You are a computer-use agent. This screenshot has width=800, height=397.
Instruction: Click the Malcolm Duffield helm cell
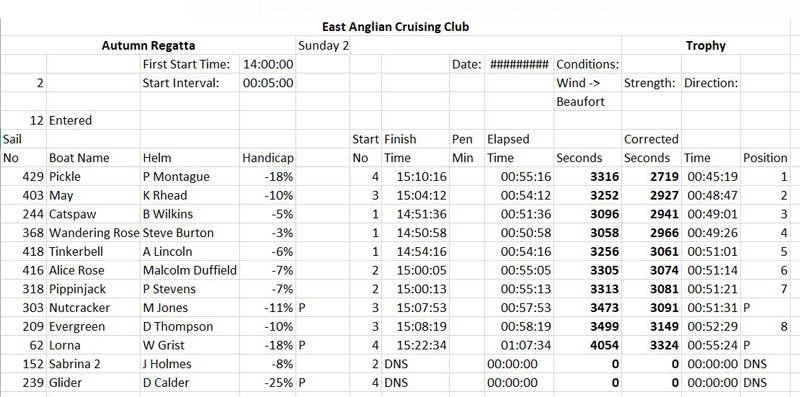click(x=190, y=270)
